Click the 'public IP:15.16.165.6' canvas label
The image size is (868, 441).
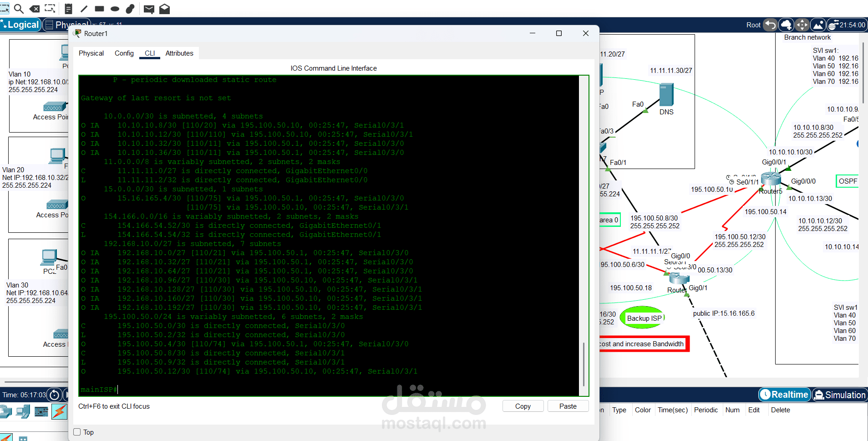724,313
